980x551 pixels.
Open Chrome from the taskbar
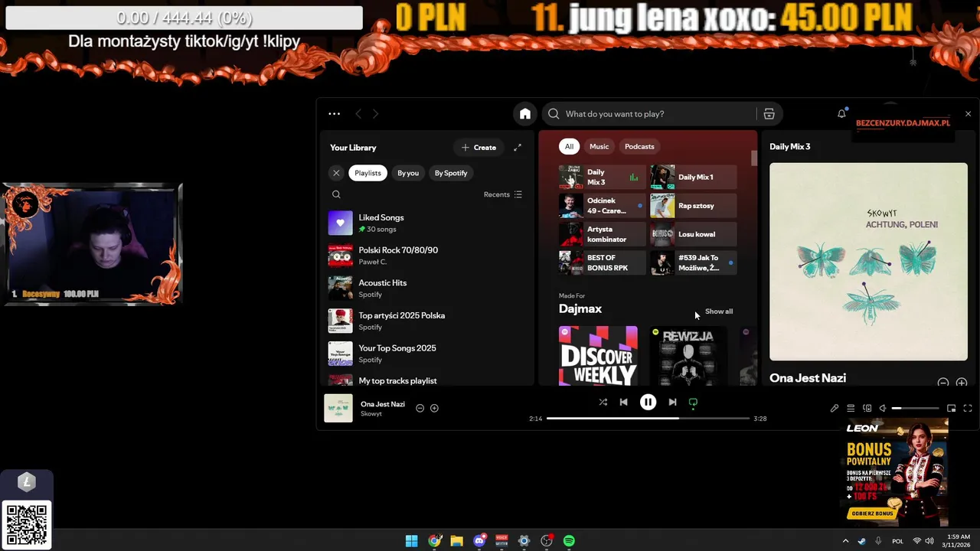[434, 541]
